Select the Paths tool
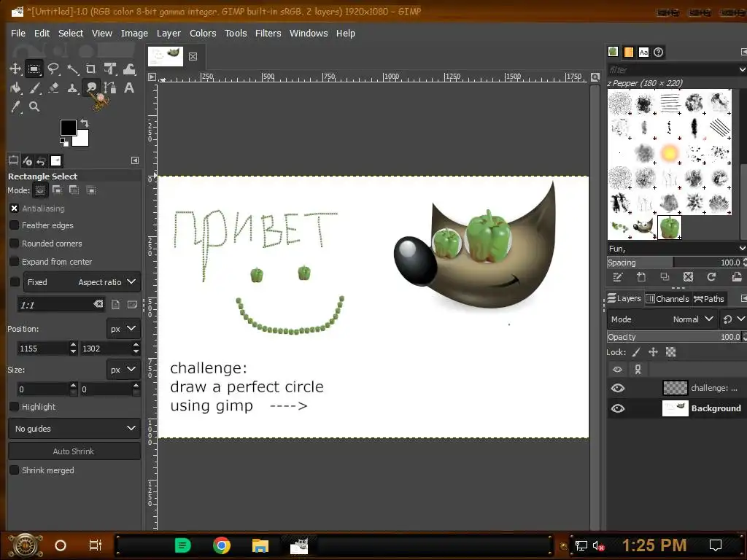 [x=110, y=87]
